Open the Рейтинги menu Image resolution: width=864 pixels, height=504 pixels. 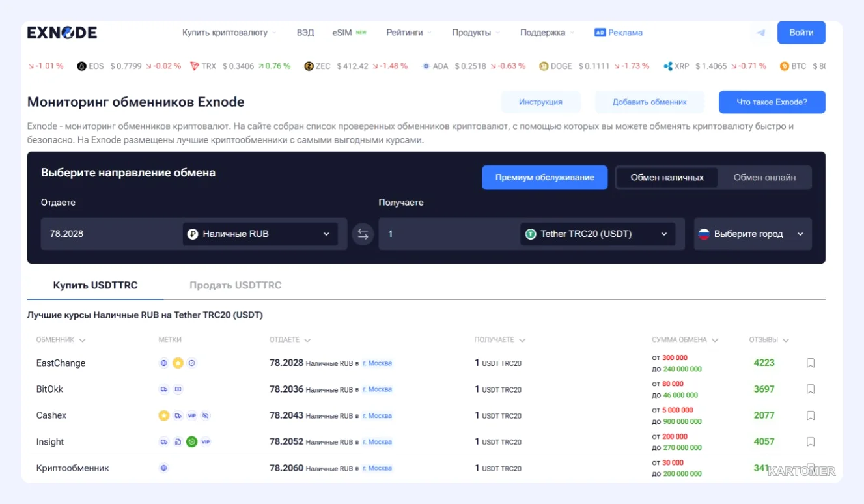pos(409,33)
